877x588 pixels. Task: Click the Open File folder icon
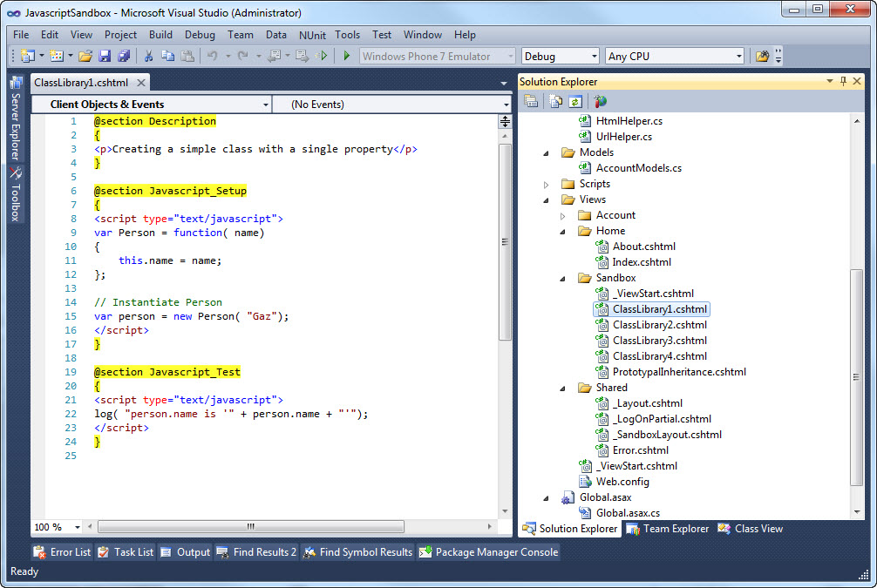click(x=85, y=56)
